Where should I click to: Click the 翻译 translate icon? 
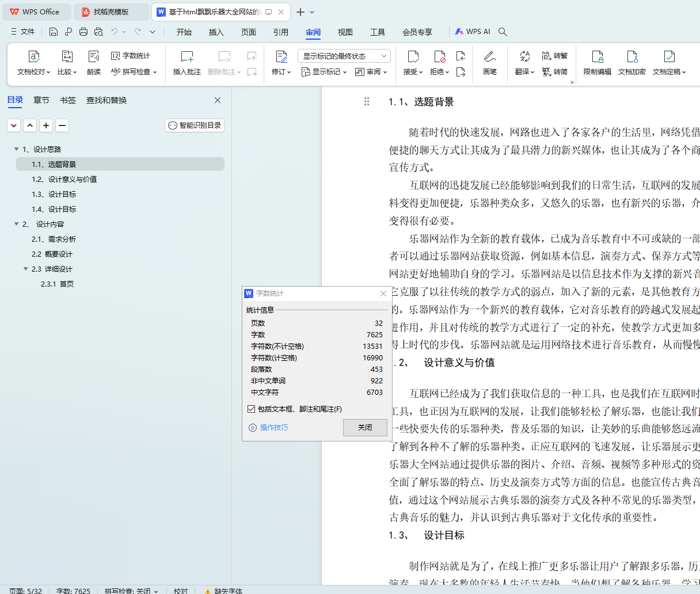point(524,56)
